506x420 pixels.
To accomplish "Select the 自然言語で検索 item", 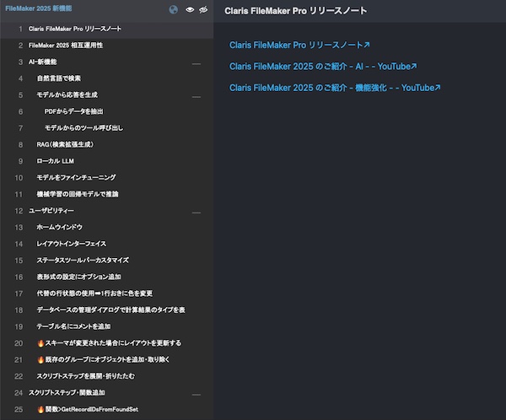I will [x=61, y=78].
